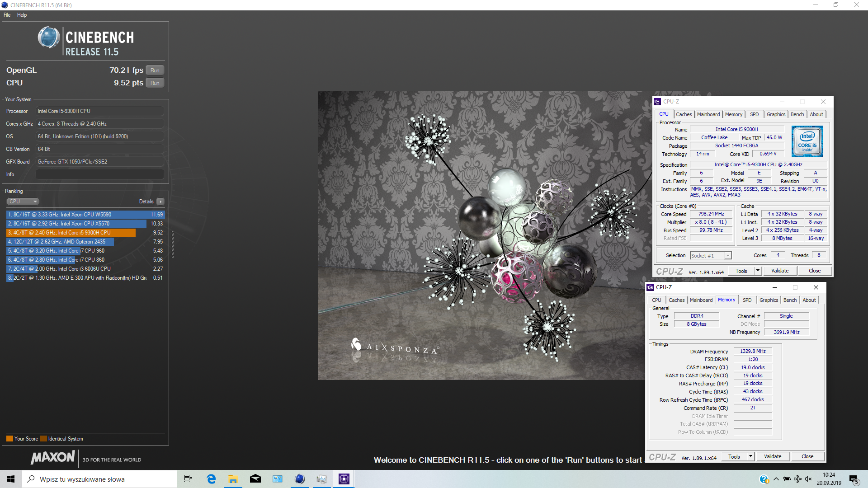This screenshot has width=868, height=488.
Task: Click the monitor-chart app icon on the taskbar
Action: [x=321, y=479]
